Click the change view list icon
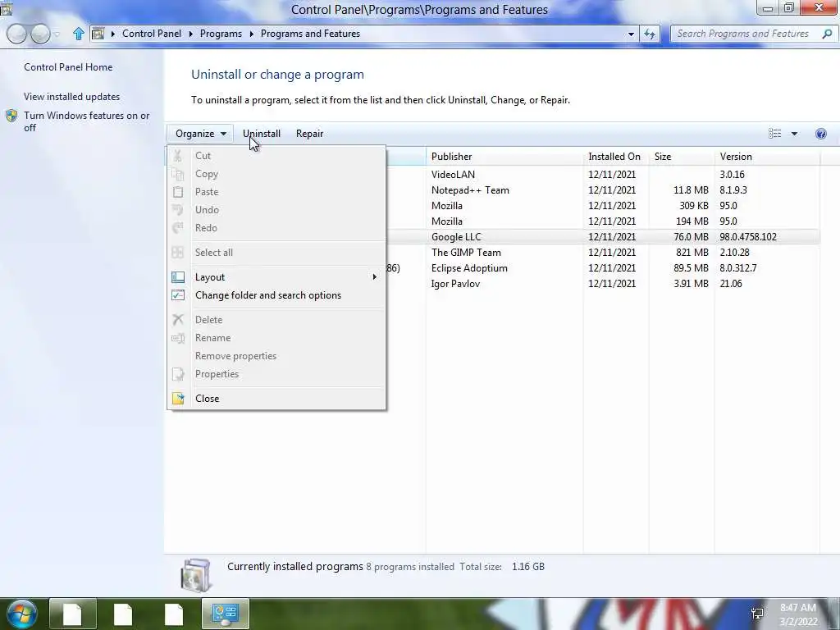 (774, 134)
